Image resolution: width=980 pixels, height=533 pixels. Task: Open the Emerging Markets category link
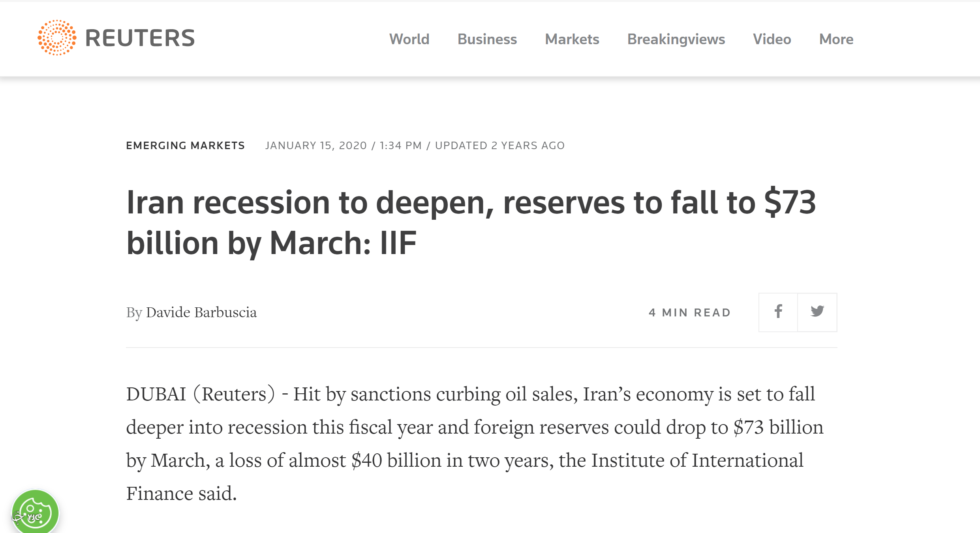click(185, 146)
